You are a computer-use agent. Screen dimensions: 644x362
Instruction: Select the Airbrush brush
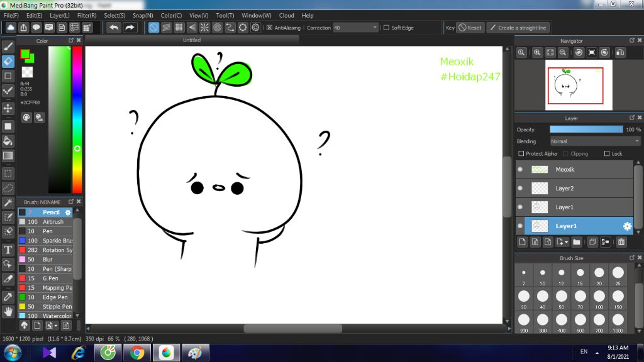click(x=45, y=222)
